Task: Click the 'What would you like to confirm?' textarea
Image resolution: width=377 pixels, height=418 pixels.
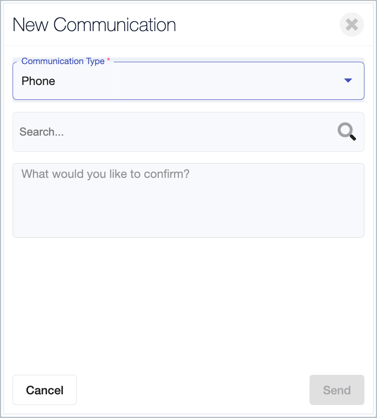Action: [x=188, y=200]
